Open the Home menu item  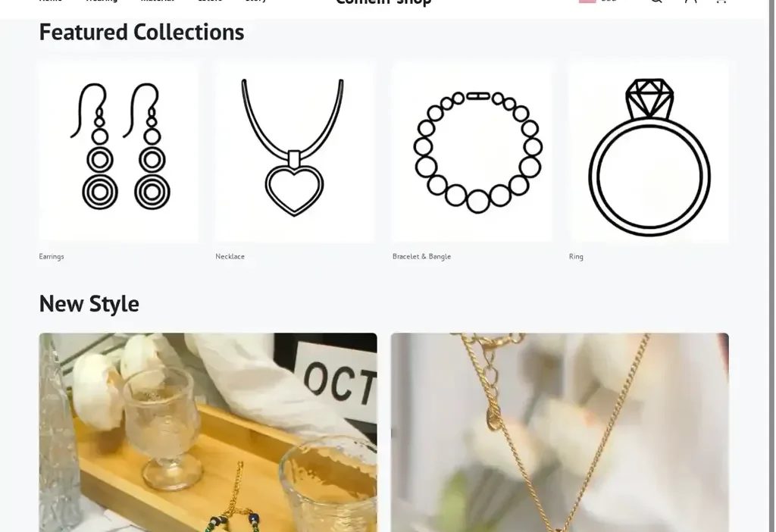pos(51,1)
